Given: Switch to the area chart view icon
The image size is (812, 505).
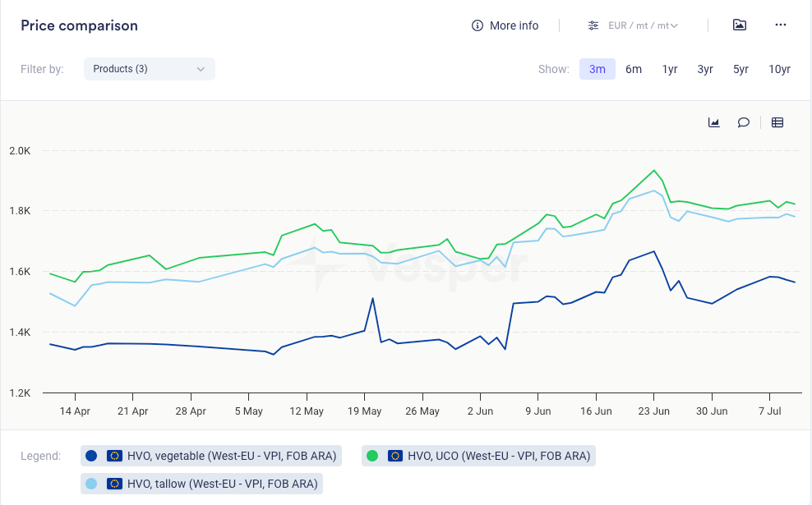Looking at the screenshot, I should click(x=714, y=122).
